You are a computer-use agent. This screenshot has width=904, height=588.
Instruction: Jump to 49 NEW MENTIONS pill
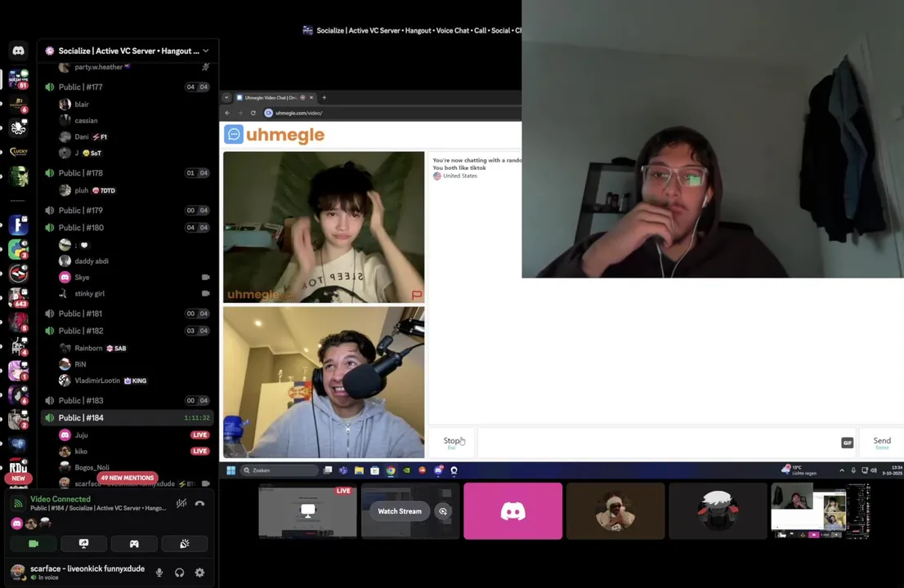click(127, 478)
